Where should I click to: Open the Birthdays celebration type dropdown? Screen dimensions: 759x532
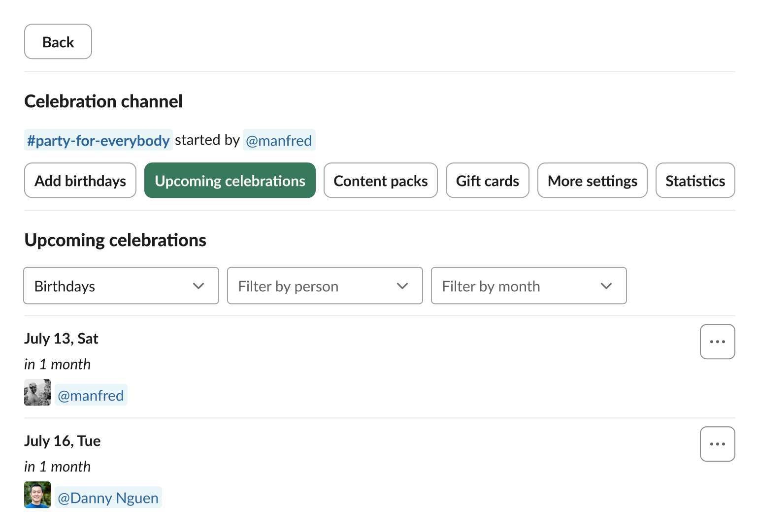click(x=121, y=285)
